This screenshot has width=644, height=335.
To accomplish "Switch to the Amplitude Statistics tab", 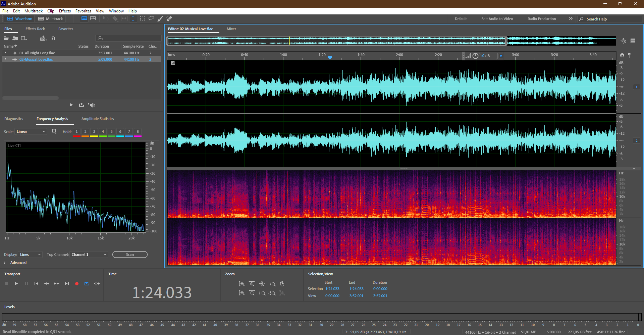I will pos(98,119).
